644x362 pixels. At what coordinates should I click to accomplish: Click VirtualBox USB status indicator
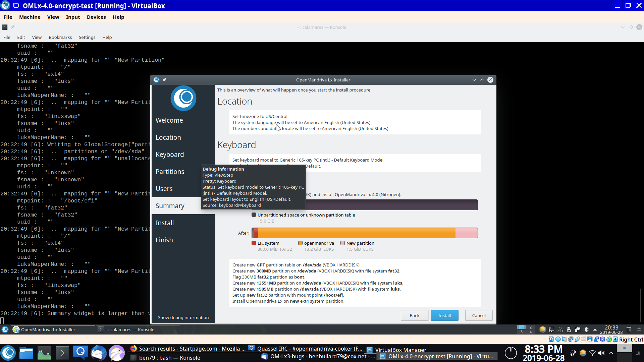577,339
